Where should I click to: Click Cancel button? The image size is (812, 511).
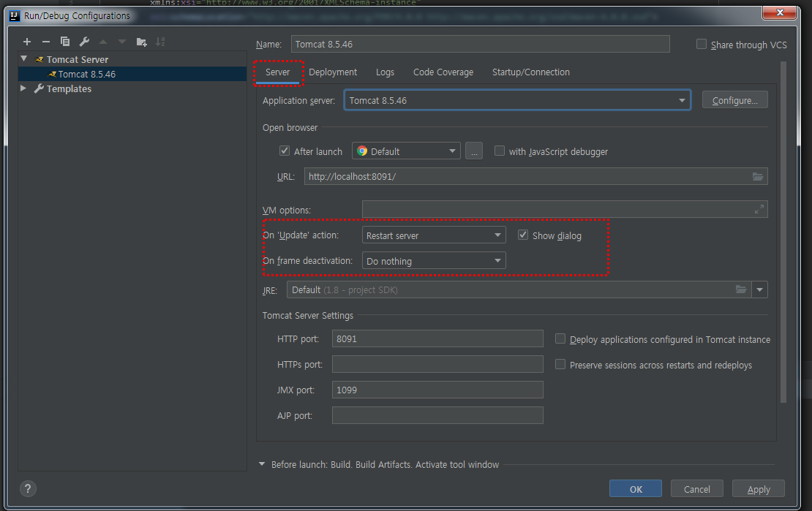click(x=697, y=489)
